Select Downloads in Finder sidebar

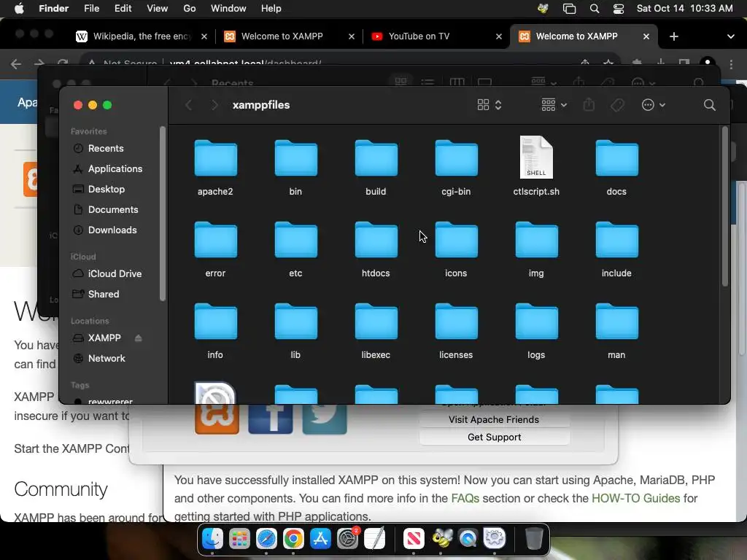pyautogui.click(x=112, y=230)
